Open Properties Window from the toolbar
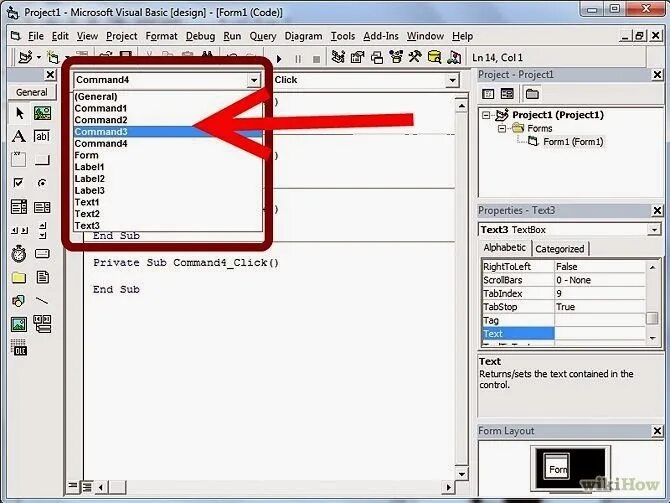This screenshot has width=670, height=503. point(358,57)
